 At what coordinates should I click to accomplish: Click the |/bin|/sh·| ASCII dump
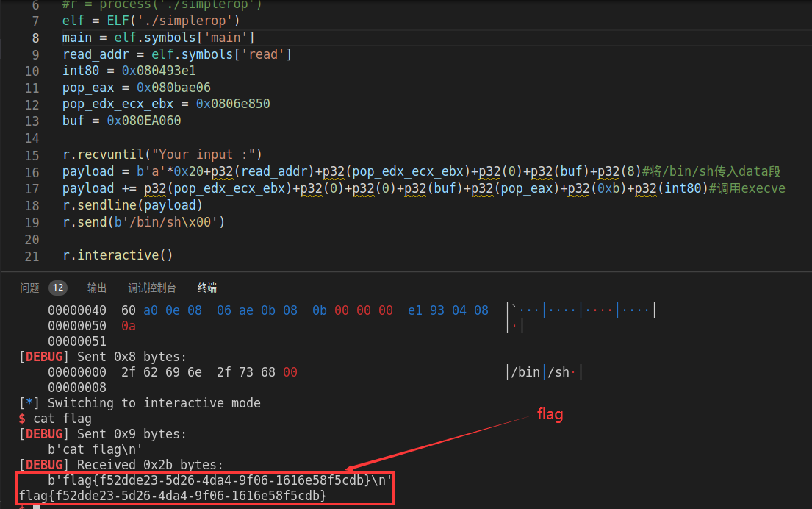point(545,372)
